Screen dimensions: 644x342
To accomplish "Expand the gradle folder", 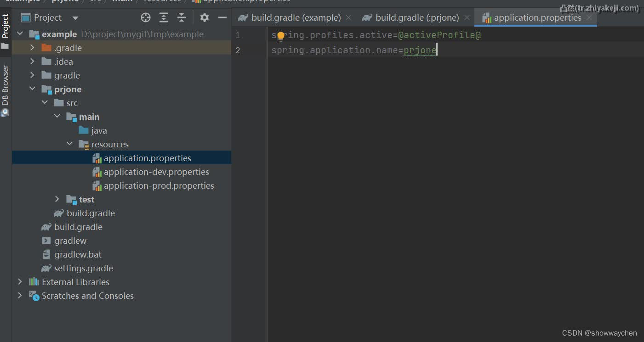I will (x=32, y=75).
